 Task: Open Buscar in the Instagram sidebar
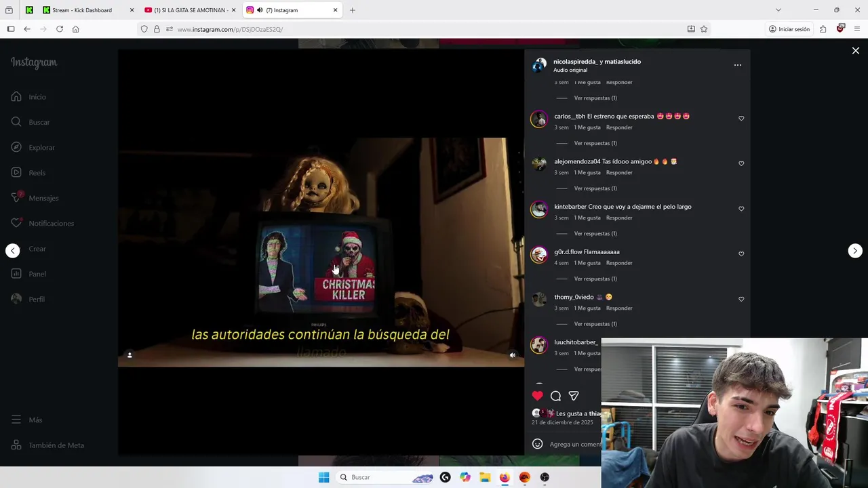click(31, 122)
